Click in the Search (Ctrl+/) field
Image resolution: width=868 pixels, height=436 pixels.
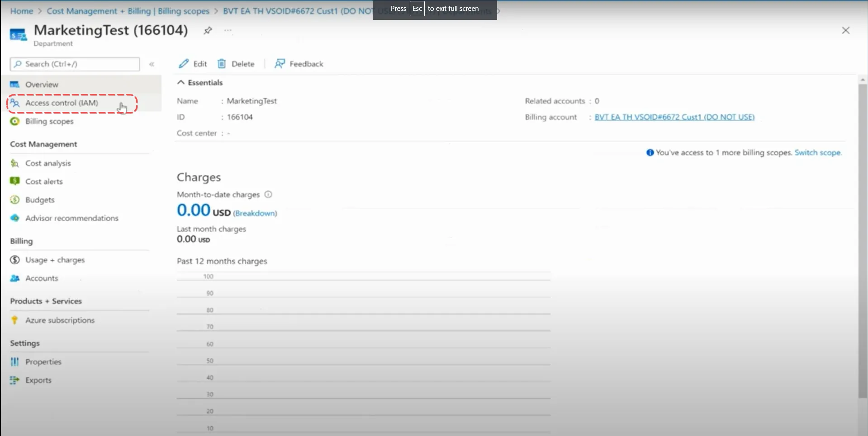[75, 64]
